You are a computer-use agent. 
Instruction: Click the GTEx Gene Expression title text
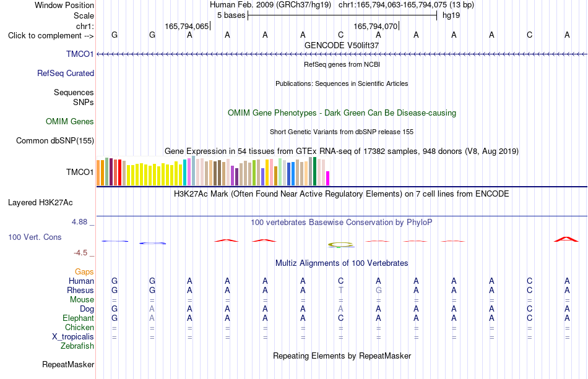[x=342, y=151]
